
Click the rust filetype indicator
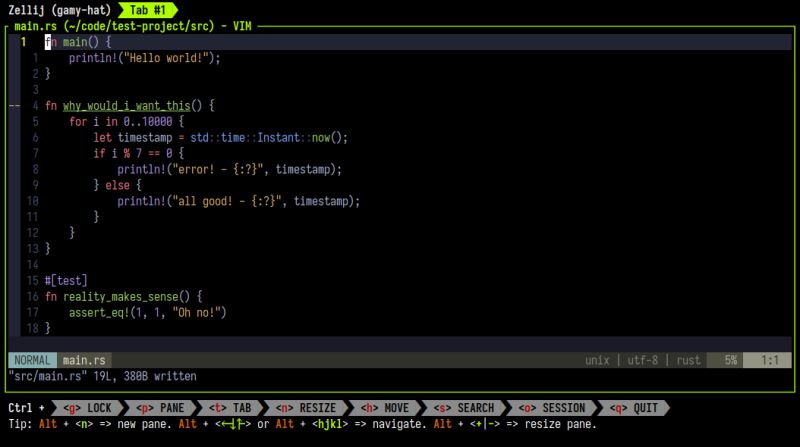tap(688, 360)
